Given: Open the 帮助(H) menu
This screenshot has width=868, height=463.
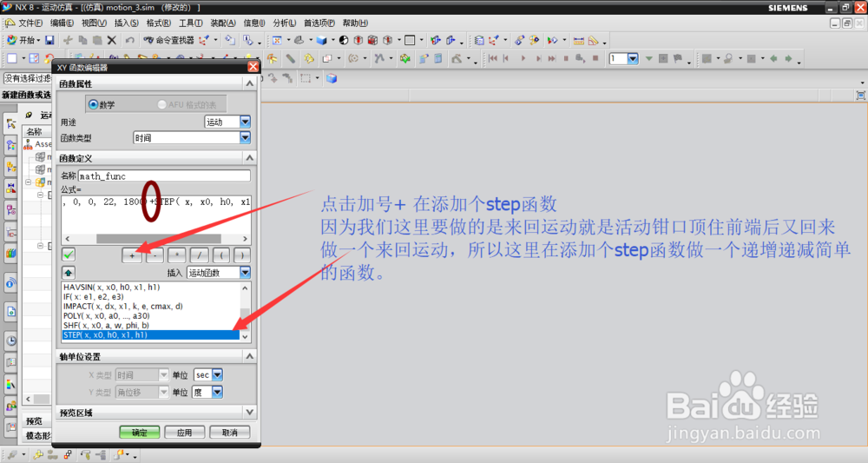Looking at the screenshot, I should 355,23.
